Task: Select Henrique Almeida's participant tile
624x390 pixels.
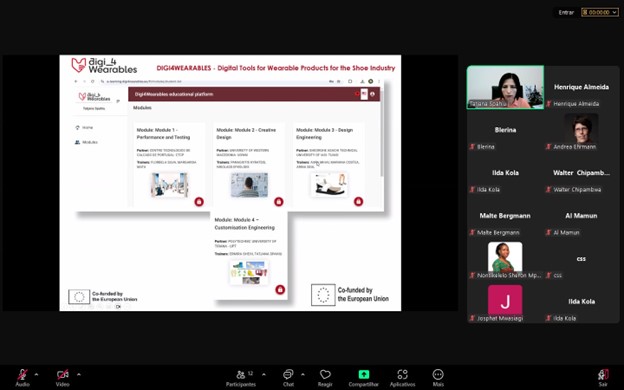Action: click(x=581, y=87)
